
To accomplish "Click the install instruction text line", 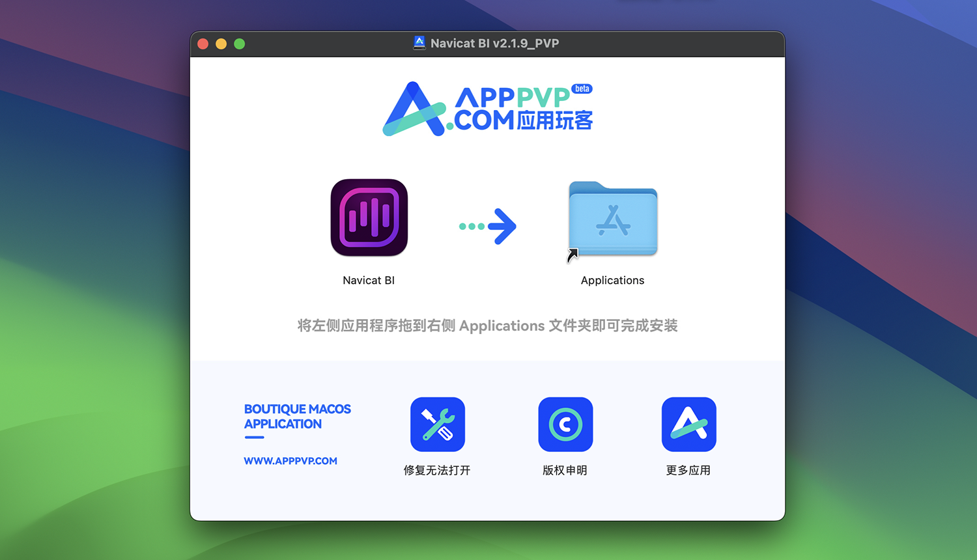I will click(488, 326).
